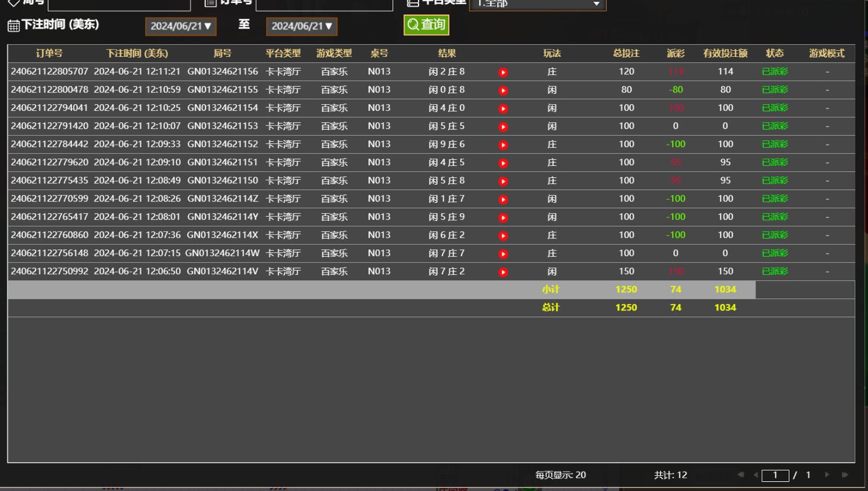This screenshot has height=491, width=868.
Task: Open the start date picker dropdown
Action: click(181, 26)
